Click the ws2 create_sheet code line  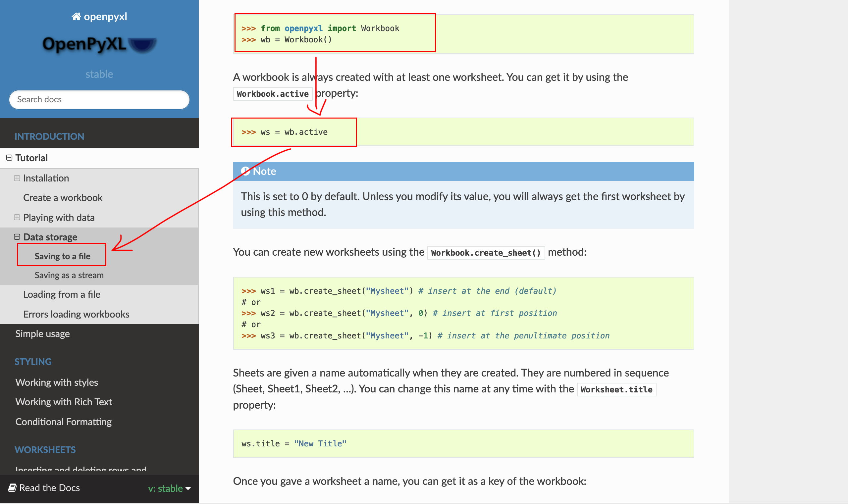click(399, 314)
